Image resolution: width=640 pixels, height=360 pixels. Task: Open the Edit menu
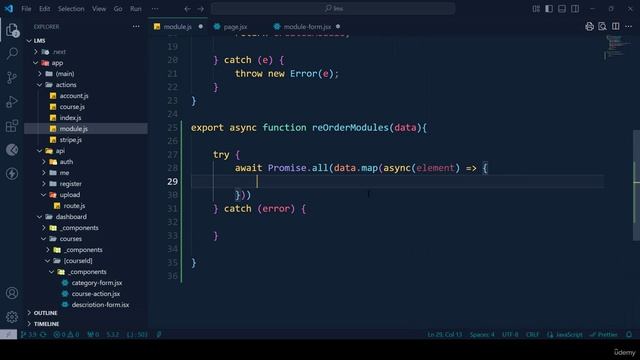pos(44,9)
